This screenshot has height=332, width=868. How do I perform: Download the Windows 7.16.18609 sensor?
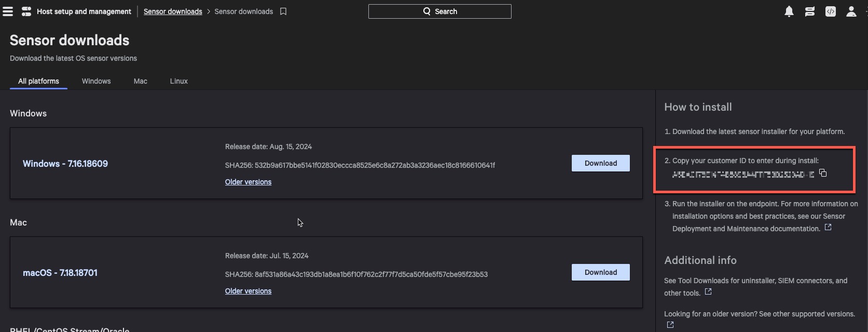(600, 163)
